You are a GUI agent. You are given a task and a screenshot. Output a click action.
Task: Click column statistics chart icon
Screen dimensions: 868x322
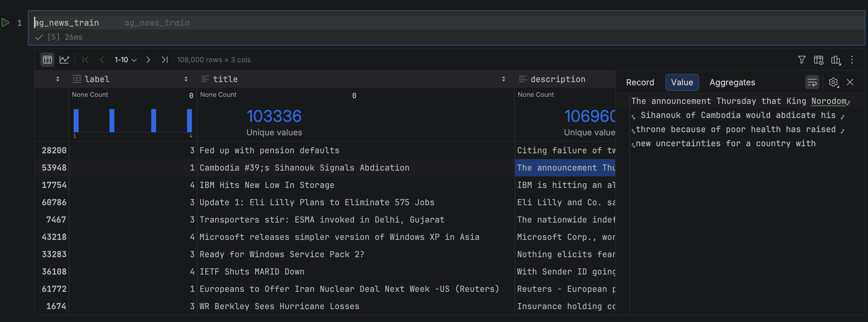pos(835,60)
